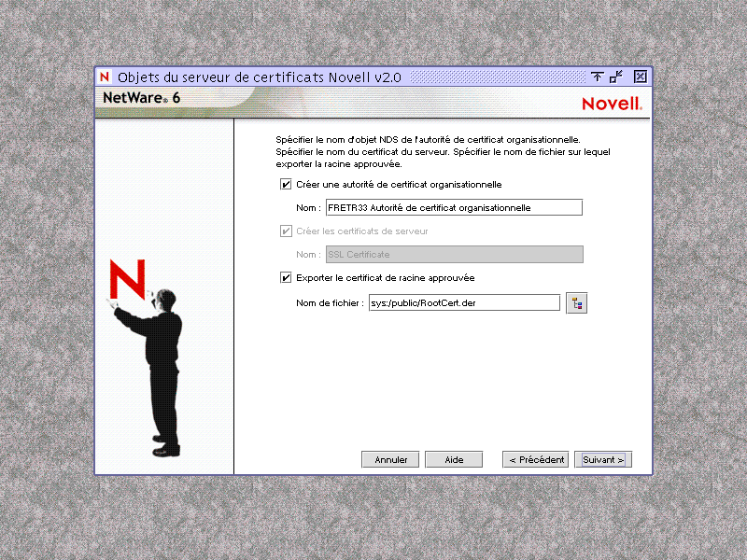Click inside the FRETR33 authority name field
The height and width of the screenshot is (560, 747).
(x=452, y=207)
